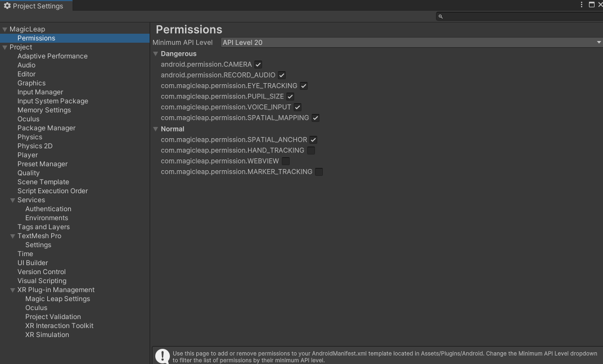Select the Project Settings tab
Screen dimensions: 603x364
tap(37, 6)
